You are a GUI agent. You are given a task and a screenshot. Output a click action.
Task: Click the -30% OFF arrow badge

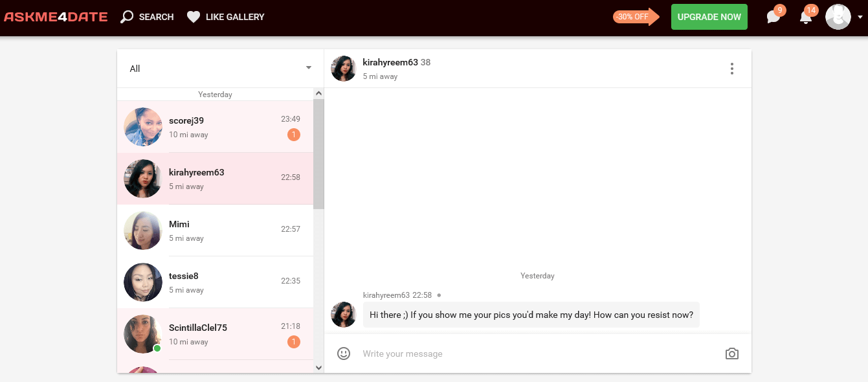point(636,17)
